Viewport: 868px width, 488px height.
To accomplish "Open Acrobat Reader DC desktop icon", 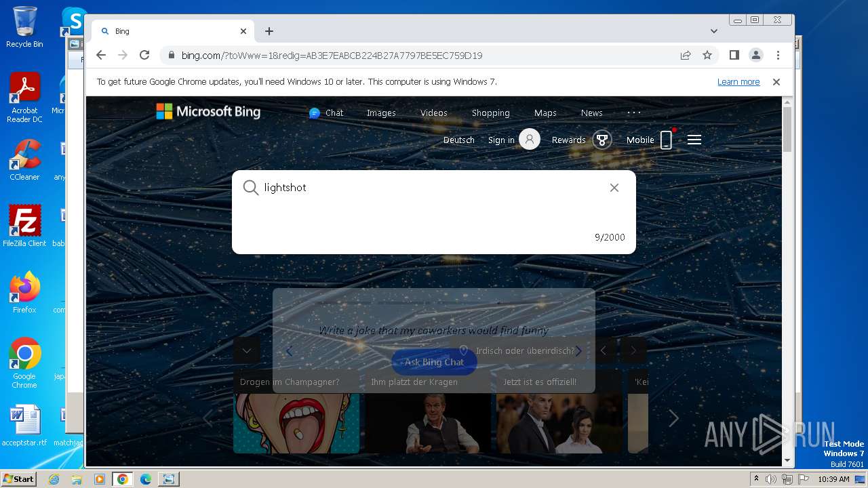I will coord(24,97).
